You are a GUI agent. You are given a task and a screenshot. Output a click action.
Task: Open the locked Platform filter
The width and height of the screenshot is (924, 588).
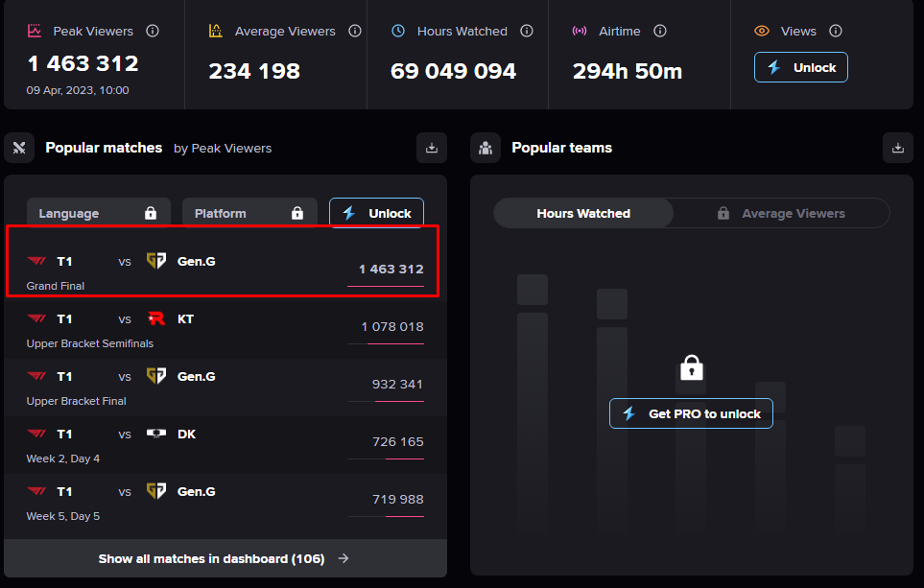(249, 213)
